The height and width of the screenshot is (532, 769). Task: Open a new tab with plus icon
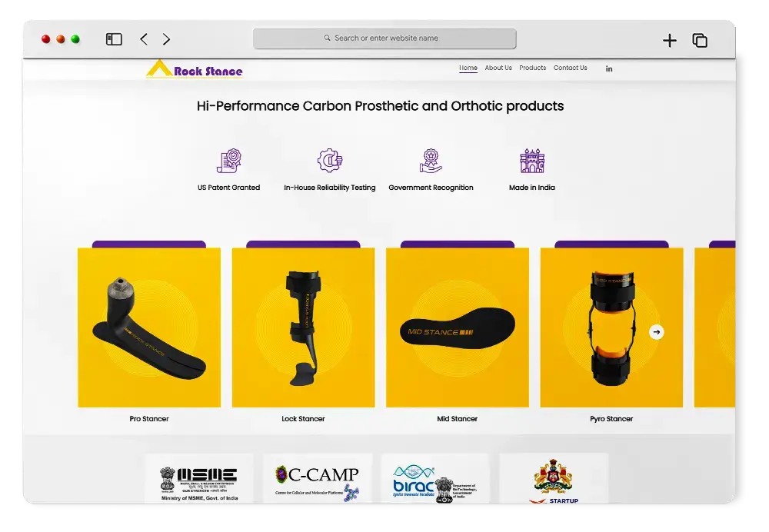(x=670, y=40)
